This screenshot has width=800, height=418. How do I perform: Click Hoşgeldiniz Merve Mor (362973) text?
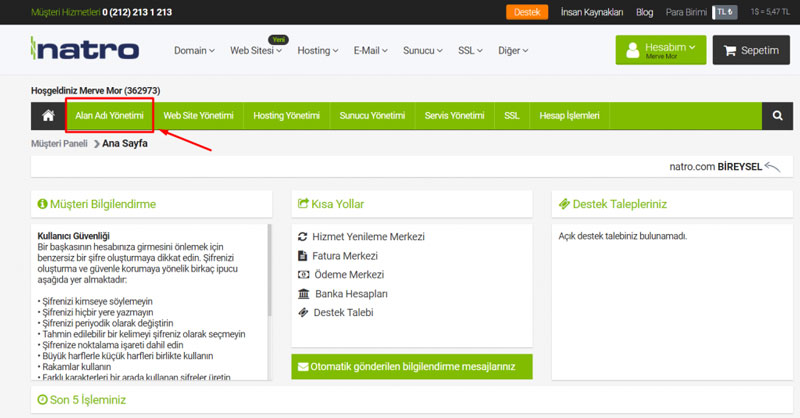pyautogui.click(x=95, y=90)
